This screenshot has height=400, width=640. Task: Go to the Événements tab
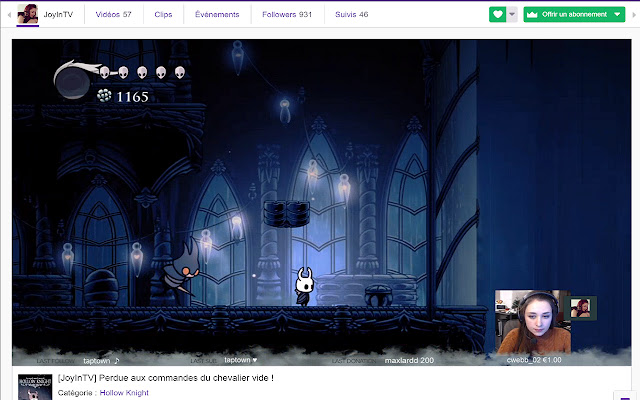[x=217, y=14]
